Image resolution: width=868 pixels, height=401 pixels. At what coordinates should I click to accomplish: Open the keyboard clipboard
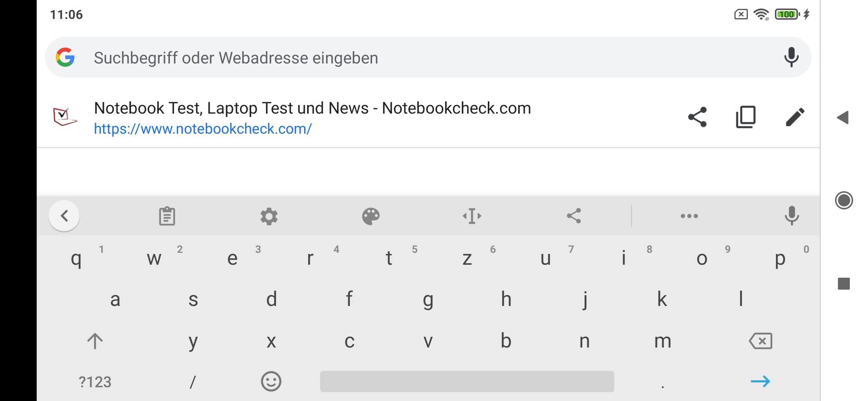pyautogui.click(x=167, y=216)
